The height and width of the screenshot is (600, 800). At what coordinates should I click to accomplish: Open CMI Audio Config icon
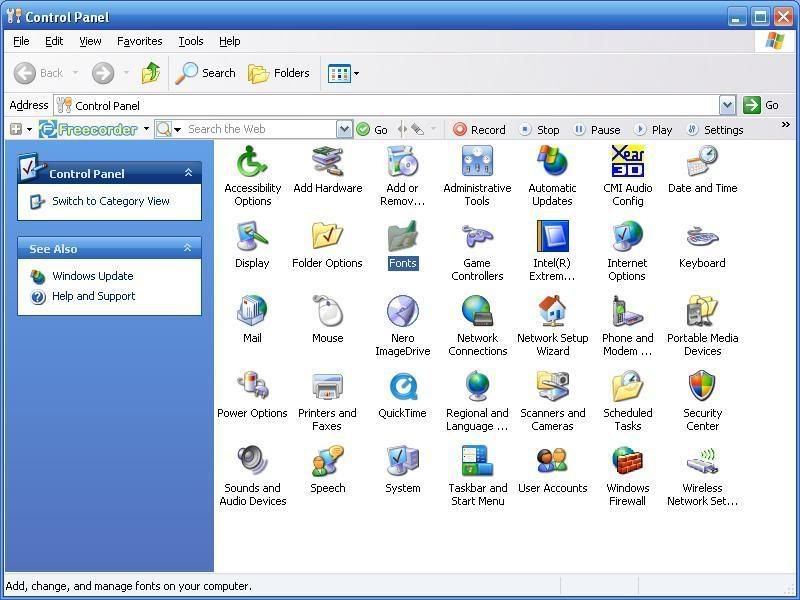pos(628,176)
